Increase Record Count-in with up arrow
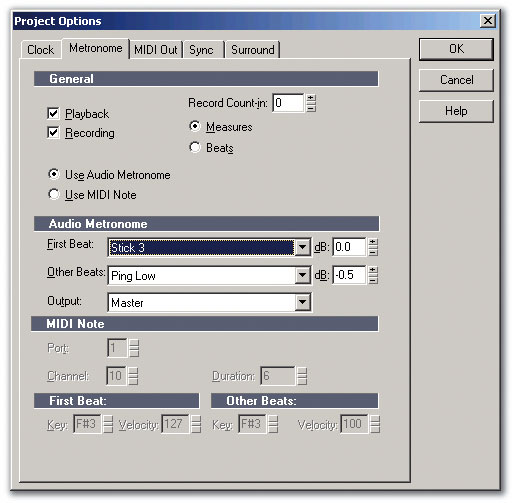 click(311, 98)
